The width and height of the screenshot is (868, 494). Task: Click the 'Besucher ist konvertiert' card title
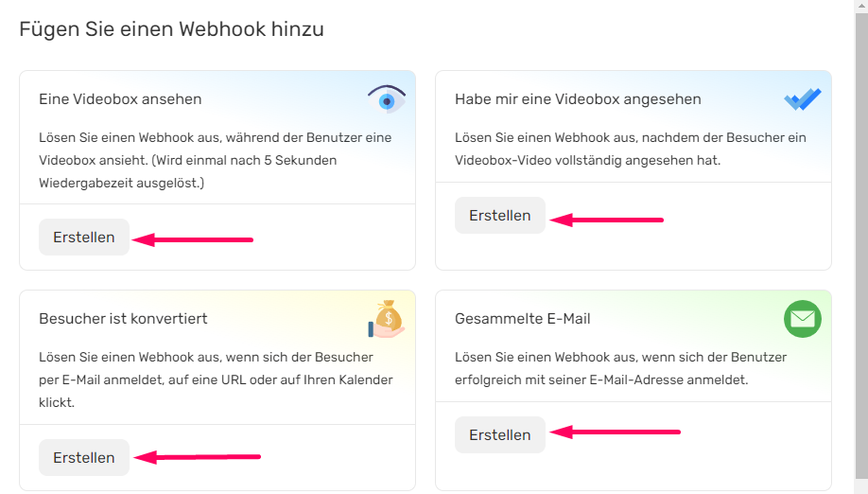(x=123, y=318)
